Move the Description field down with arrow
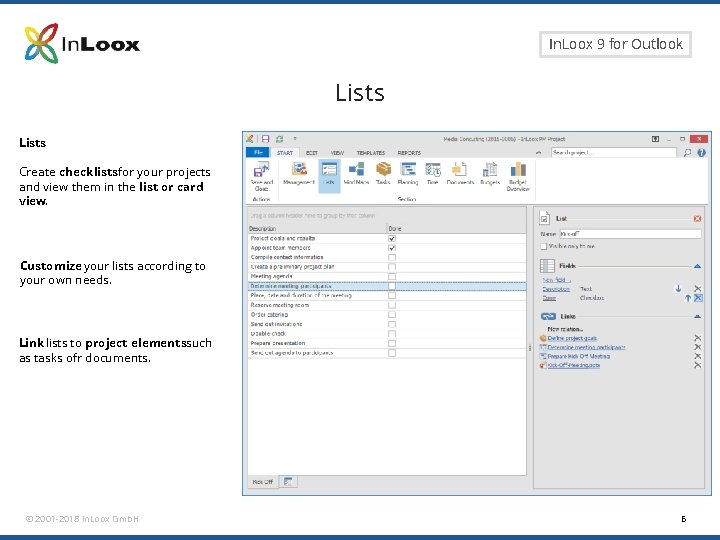Viewport: 720px width, 540px height. click(x=678, y=288)
